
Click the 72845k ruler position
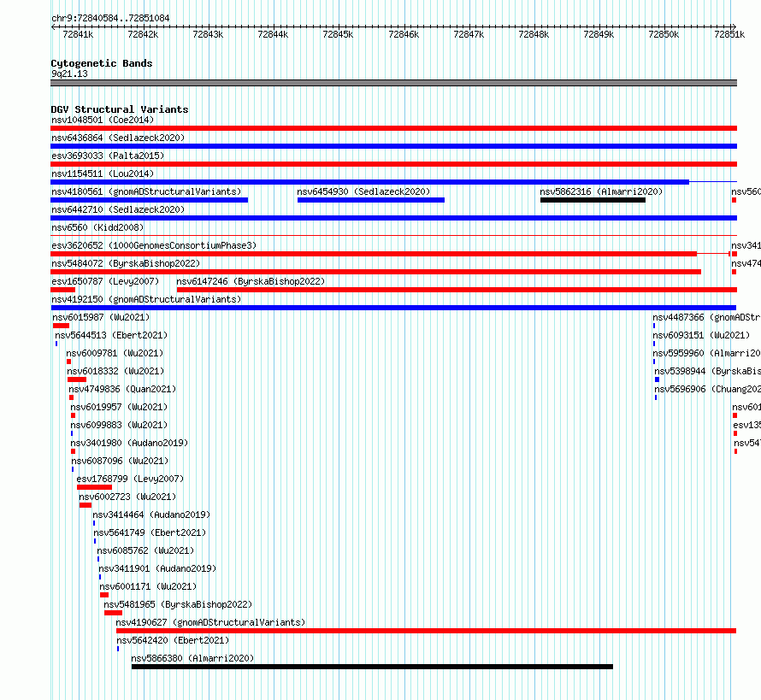[339, 34]
